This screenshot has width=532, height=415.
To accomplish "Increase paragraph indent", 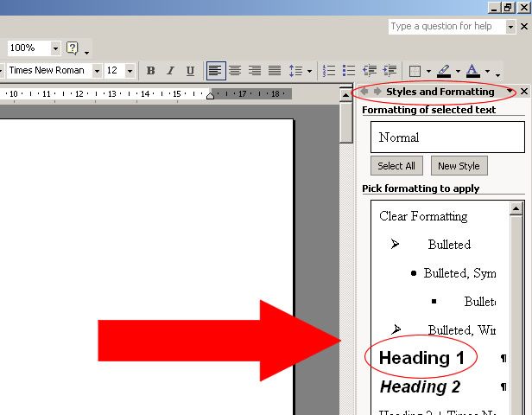I will click(389, 71).
